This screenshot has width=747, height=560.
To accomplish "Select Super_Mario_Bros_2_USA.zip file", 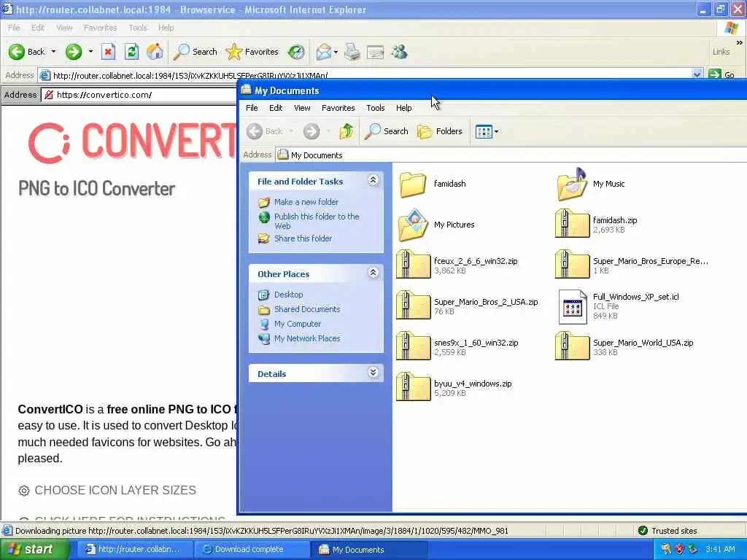I will click(x=468, y=306).
